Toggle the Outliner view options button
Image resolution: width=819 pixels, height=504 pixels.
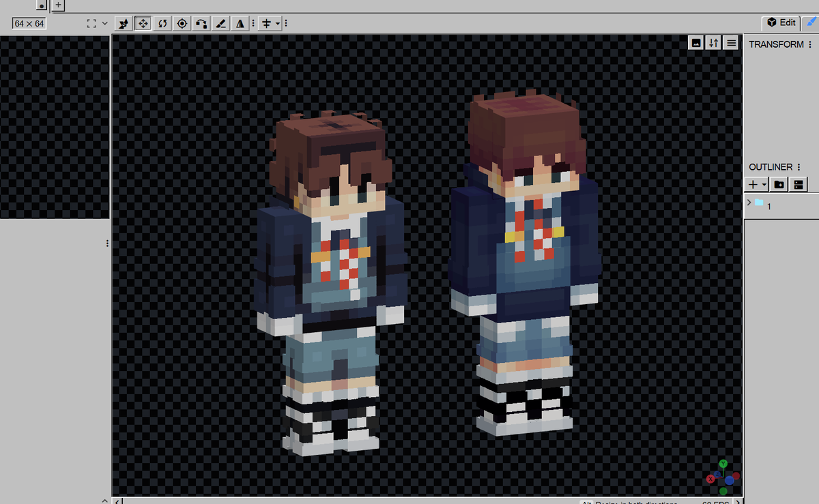797,184
